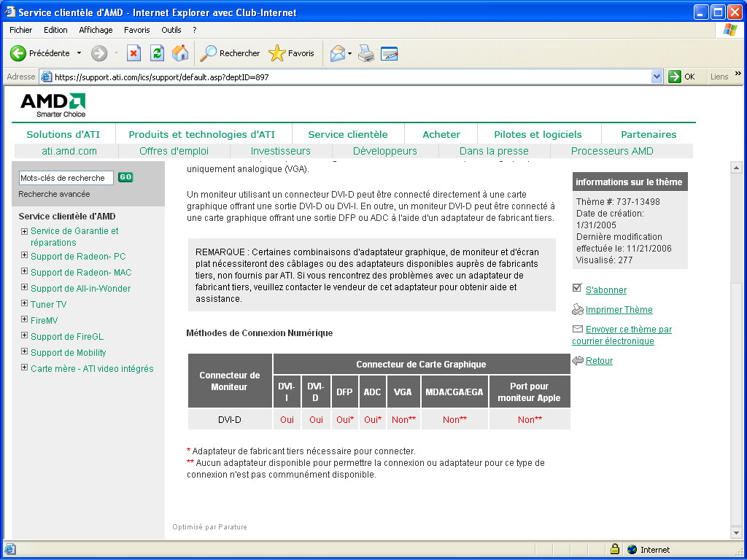The image size is (747, 560).
Task: Click the page icon in address bar
Action: pyautogui.click(x=46, y=77)
